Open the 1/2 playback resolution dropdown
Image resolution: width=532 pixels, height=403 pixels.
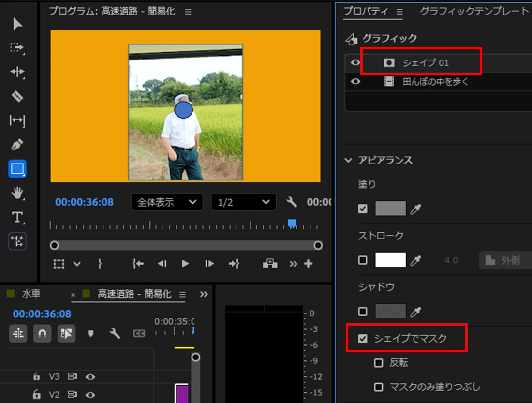tap(244, 202)
